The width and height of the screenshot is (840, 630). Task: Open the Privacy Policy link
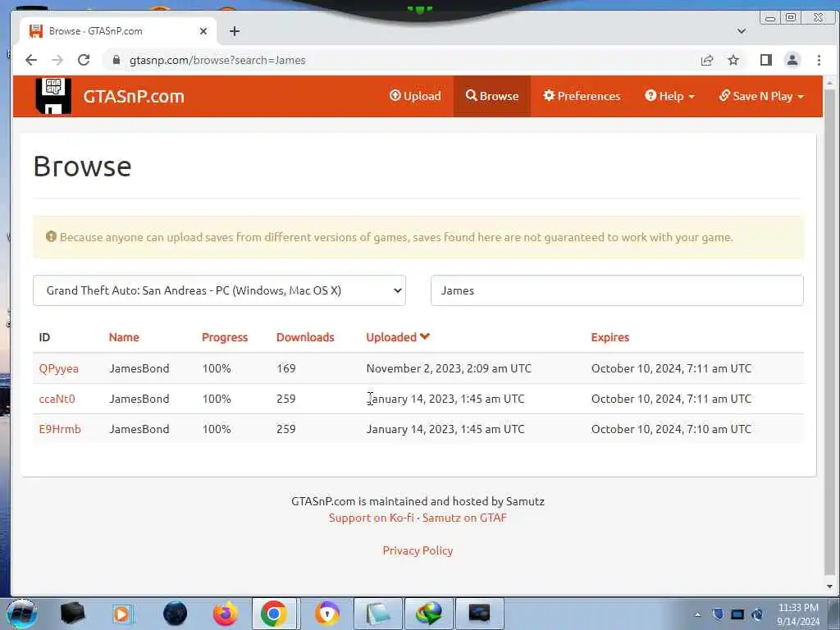(418, 550)
